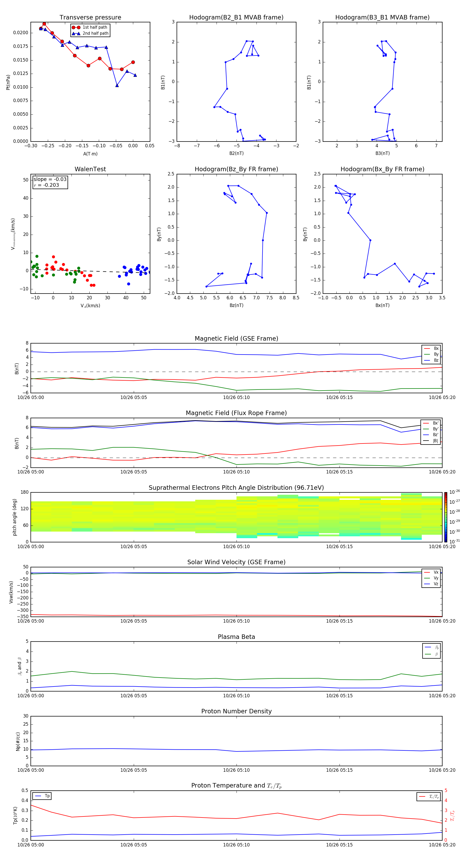The height and width of the screenshot is (868, 473).
Task: Click the 'Np(#/cc)' axis label
Action: point(18,741)
